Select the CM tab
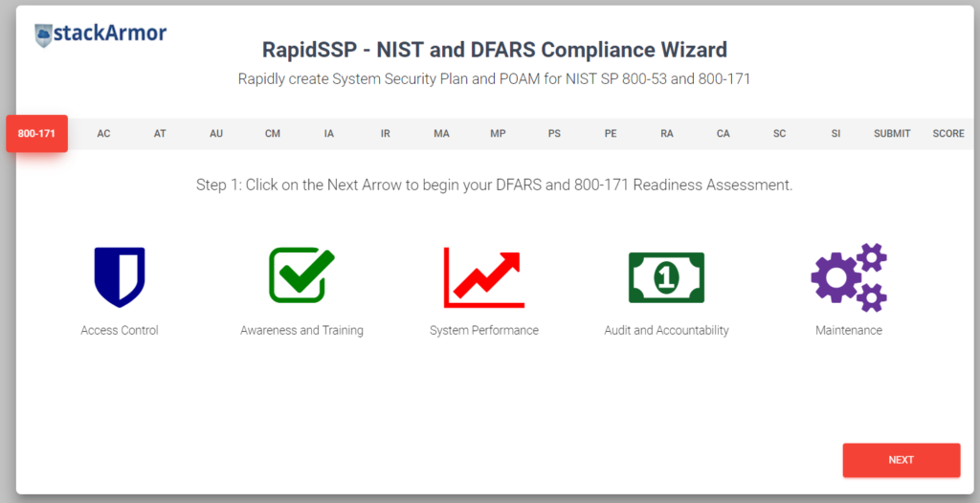The image size is (980, 503). 273,134
